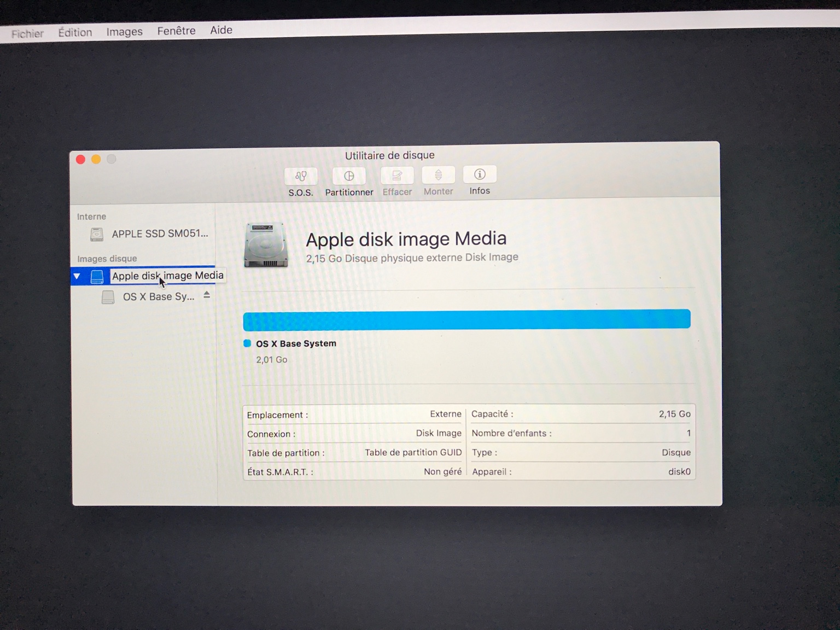Screen dimensions: 840x630
Task: Open the Aide menu
Action: click(x=221, y=30)
